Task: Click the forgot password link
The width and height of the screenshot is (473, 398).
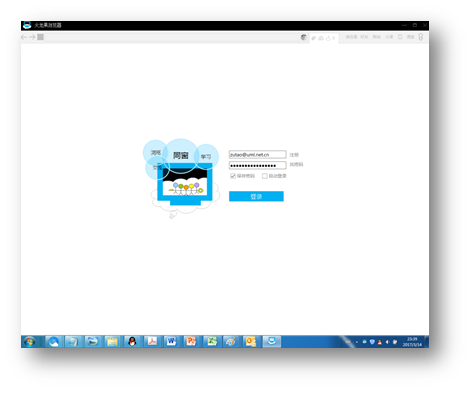Action: [x=296, y=164]
